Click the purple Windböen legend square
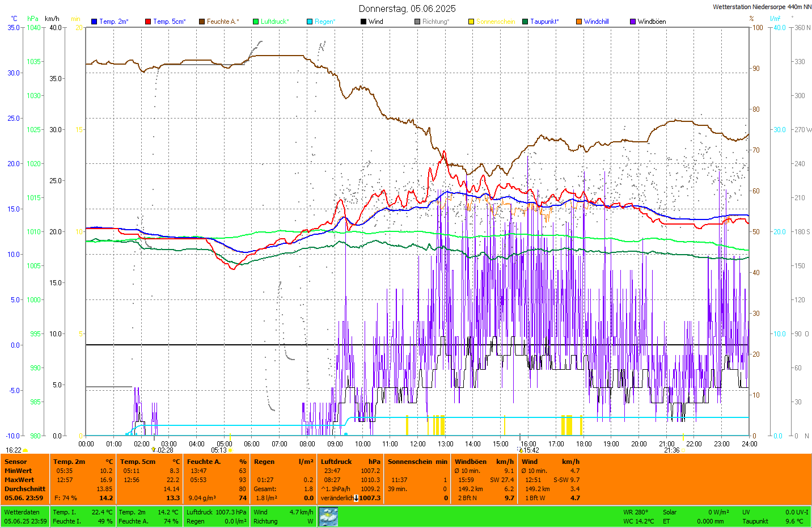This screenshot has width=812, height=528. point(633,22)
